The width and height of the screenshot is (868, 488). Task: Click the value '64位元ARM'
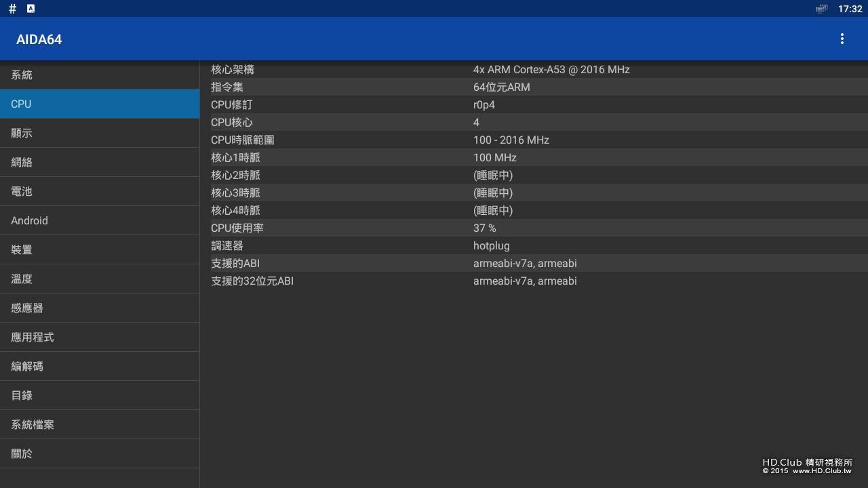(x=502, y=87)
